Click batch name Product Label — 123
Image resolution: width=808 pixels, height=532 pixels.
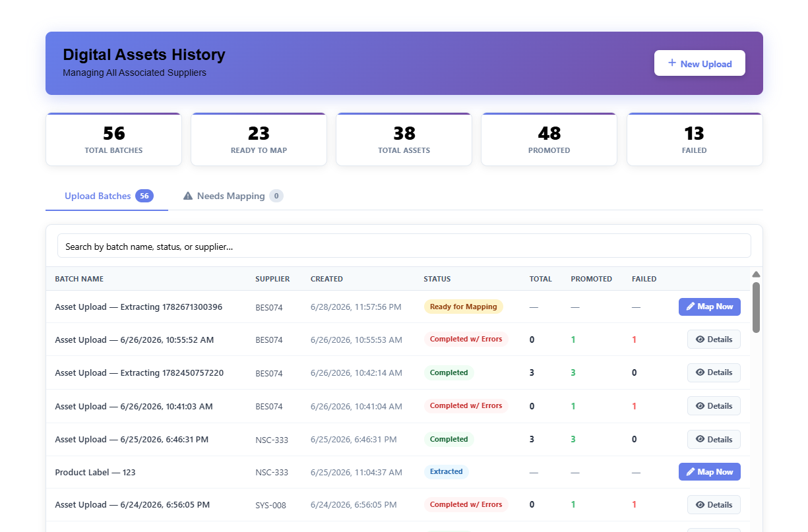coord(95,472)
